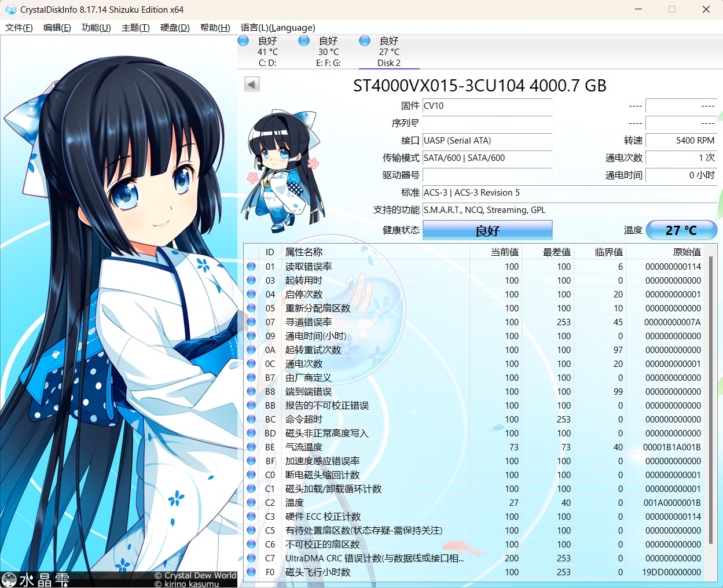Click the 通电次数 1 次 field

click(x=681, y=158)
